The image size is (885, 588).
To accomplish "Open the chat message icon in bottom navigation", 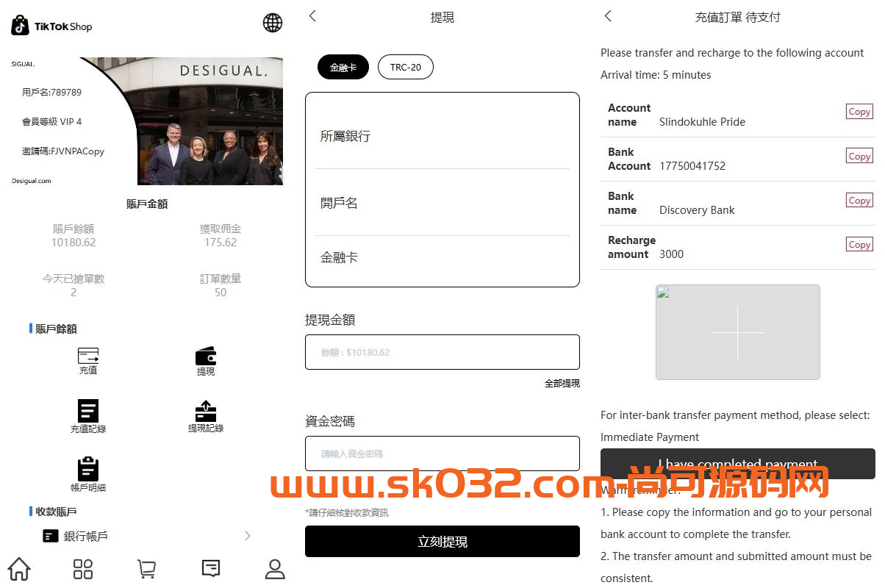I will [x=211, y=568].
